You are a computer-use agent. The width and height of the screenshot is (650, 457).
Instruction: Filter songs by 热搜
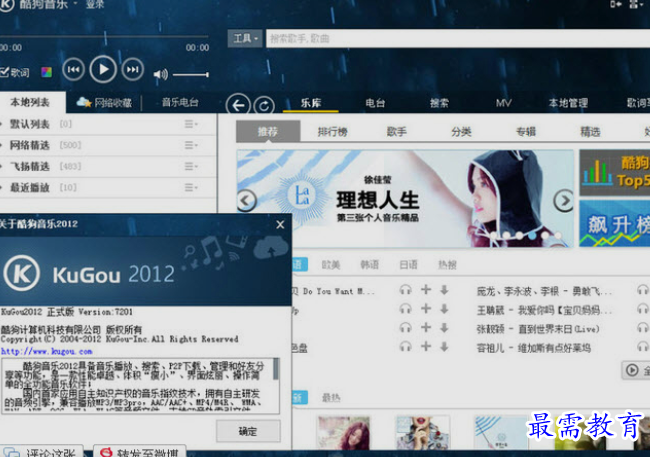(447, 265)
